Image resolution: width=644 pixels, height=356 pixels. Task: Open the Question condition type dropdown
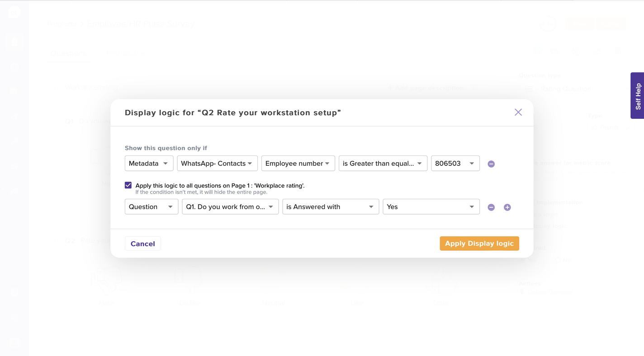tap(151, 207)
